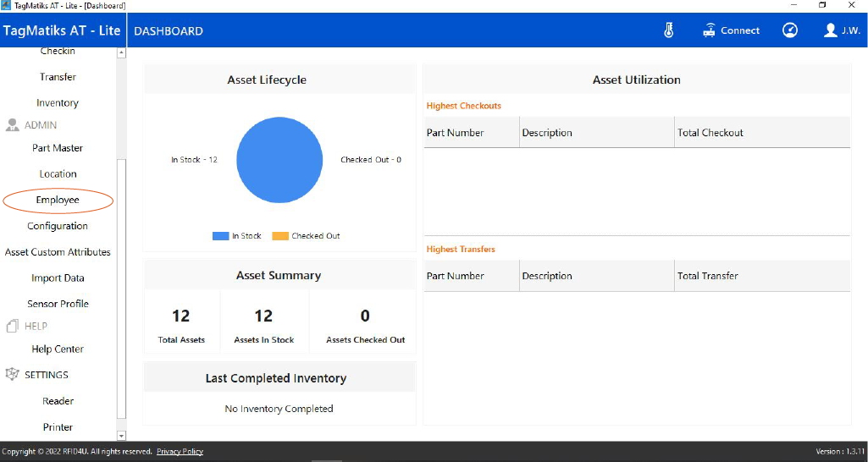Open the Employee admin page
868x462 pixels.
[58, 201]
